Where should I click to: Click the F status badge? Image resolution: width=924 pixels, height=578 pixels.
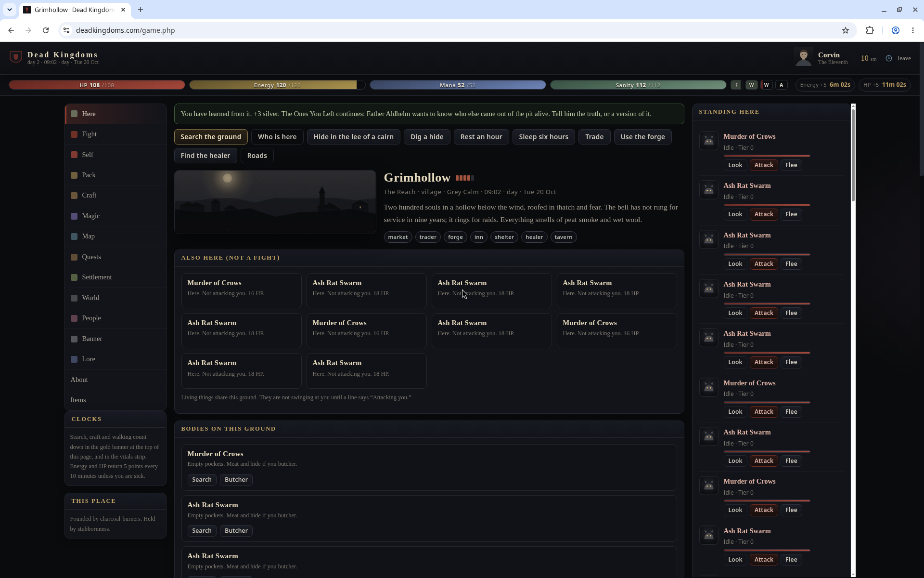[x=736, y=85]
